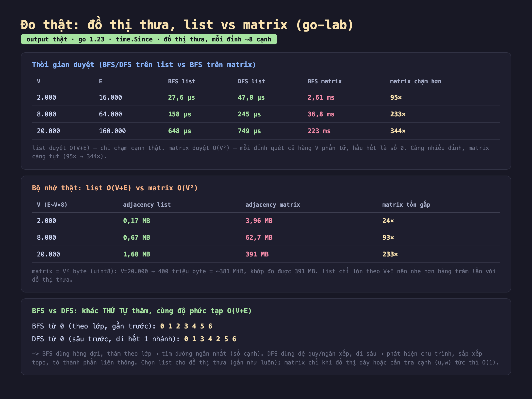
Task: Select heading 'BFS vs DFS: khác THỨ TỰ thăm'
Action: pos(90,311)
